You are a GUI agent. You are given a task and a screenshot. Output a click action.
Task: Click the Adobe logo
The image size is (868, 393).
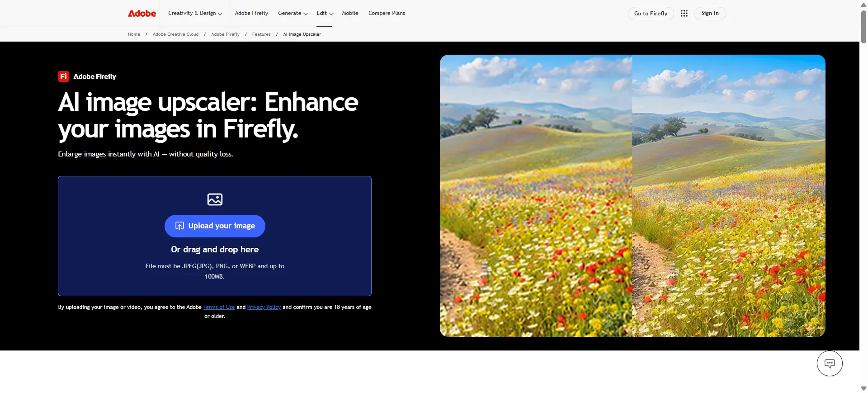click(x=142, y=14)
